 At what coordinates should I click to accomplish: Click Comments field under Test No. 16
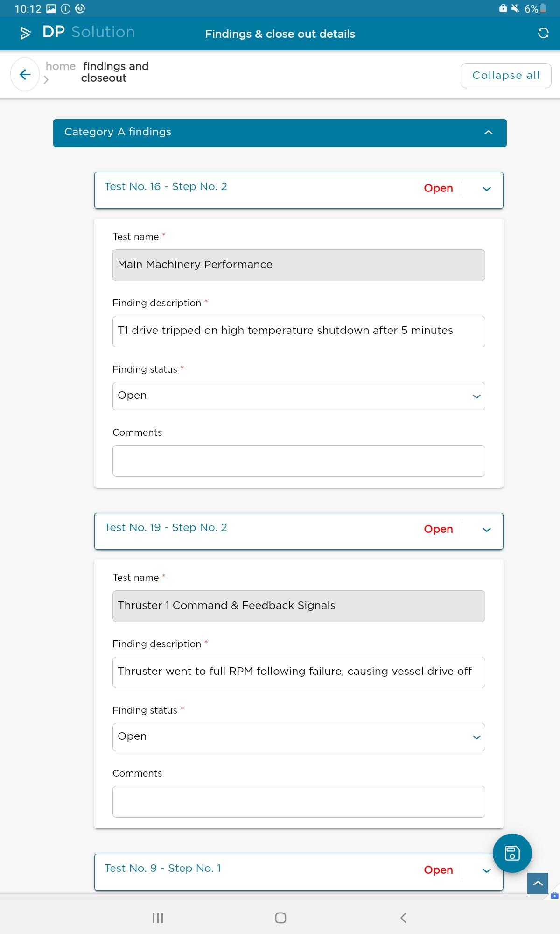pos(299,460)
